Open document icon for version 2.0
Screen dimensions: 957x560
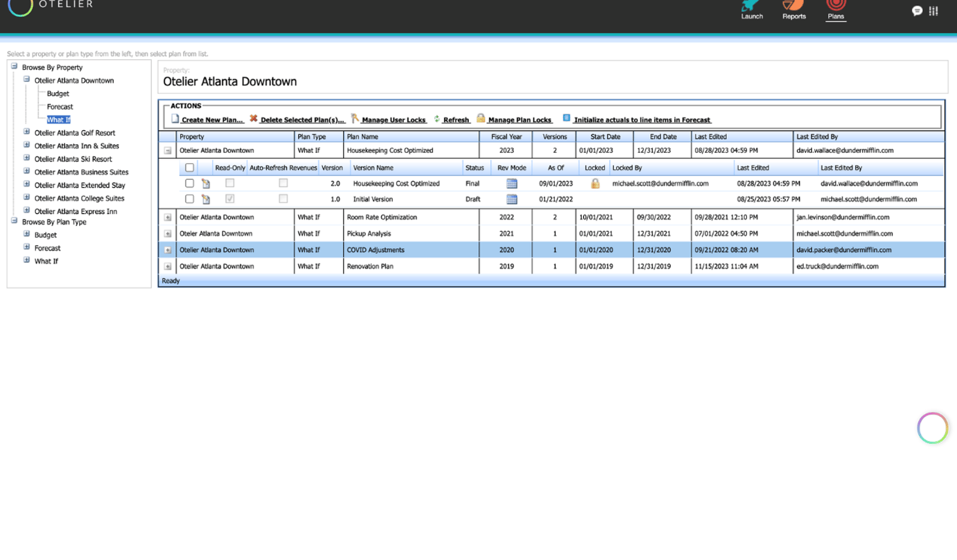(x=206, y=183)
